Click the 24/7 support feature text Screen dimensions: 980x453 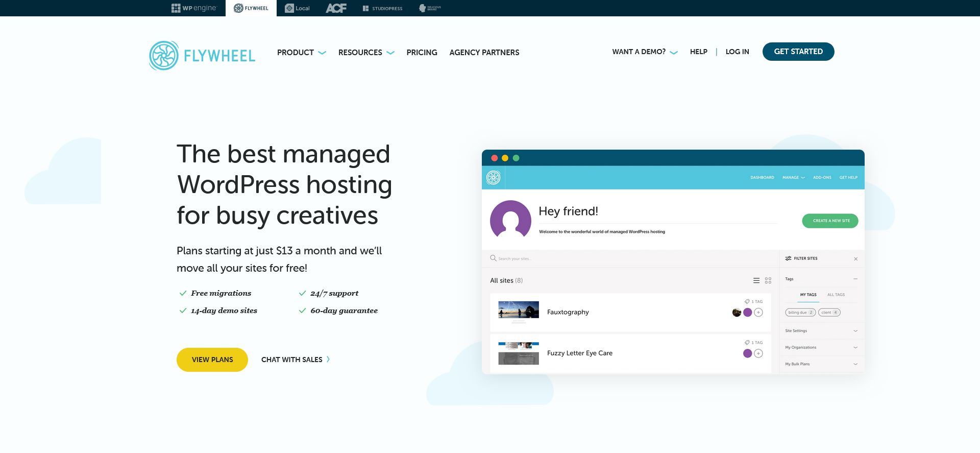[334, 293]
